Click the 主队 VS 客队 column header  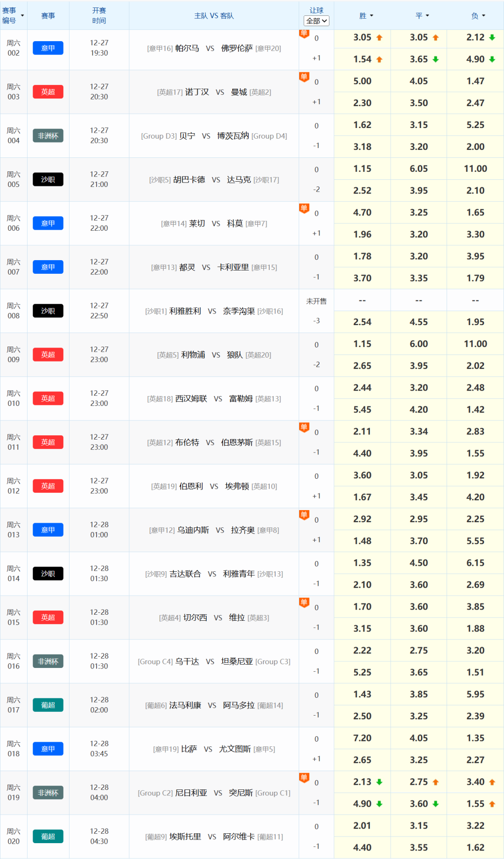[214, 16]
